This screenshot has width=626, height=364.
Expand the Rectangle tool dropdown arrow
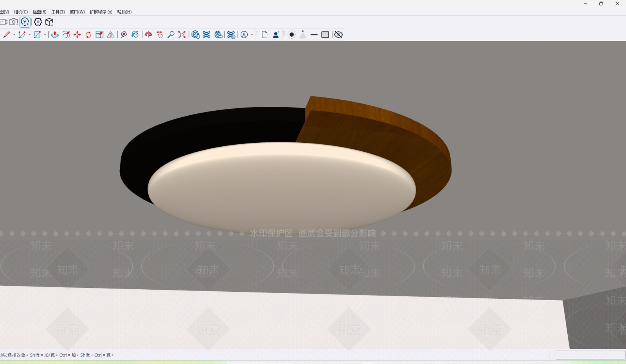pos(45,35)
